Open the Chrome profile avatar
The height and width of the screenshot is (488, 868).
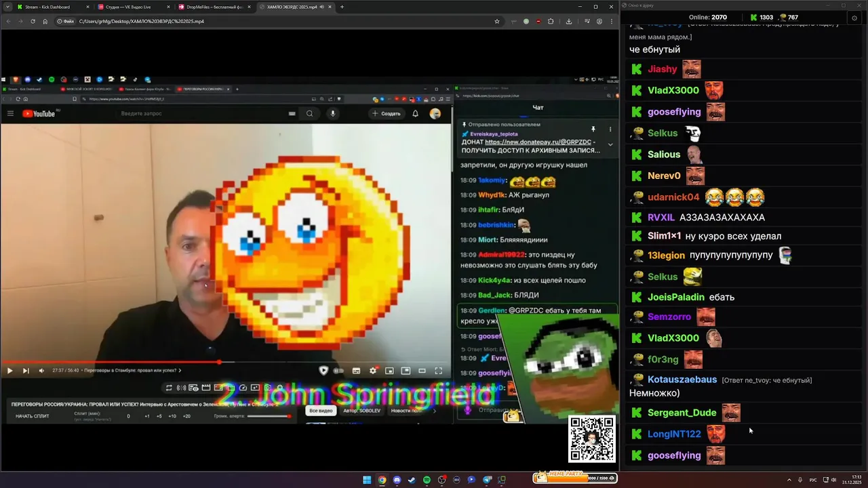click(x=599, y=21)
